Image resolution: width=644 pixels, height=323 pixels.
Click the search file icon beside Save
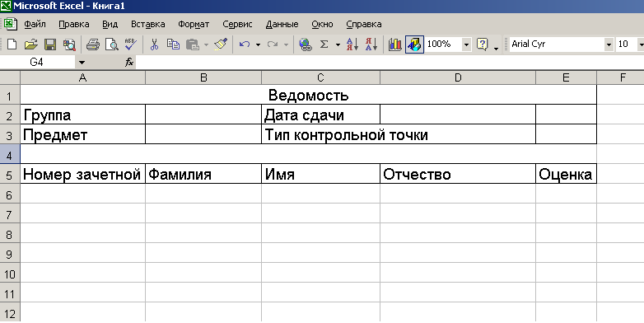click(x=69, y=44)
